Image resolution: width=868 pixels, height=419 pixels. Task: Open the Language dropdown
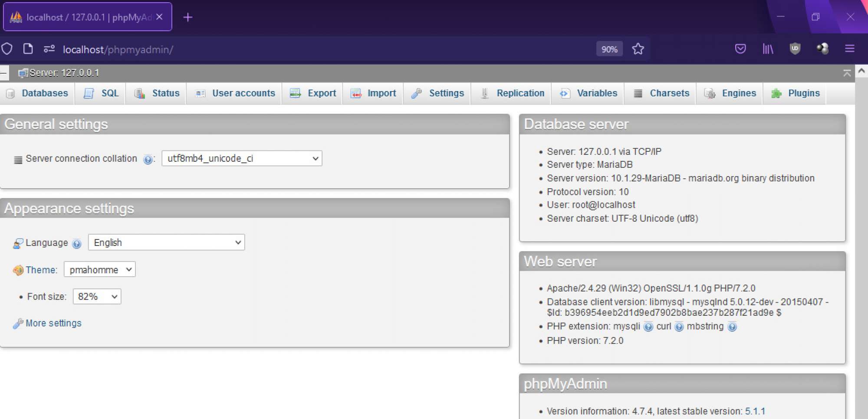coord(166,242)
